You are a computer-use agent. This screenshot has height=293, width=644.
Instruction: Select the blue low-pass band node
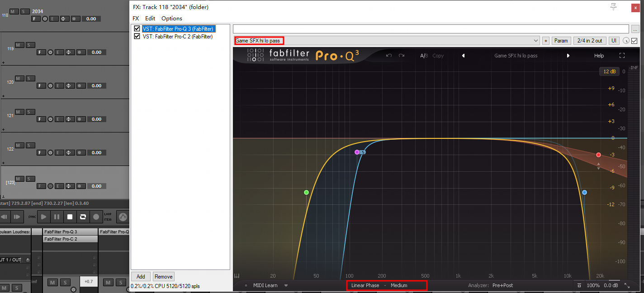pyautogui.click(x=584, y=193)
